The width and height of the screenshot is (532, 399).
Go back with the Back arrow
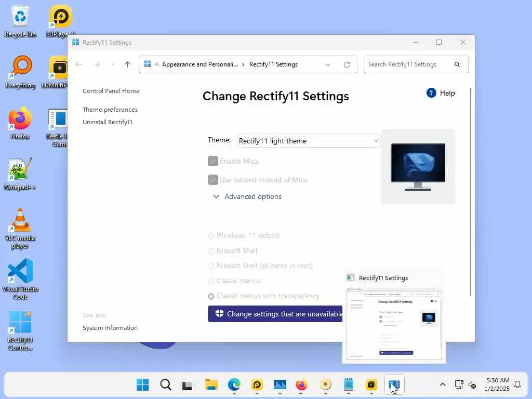78,64
